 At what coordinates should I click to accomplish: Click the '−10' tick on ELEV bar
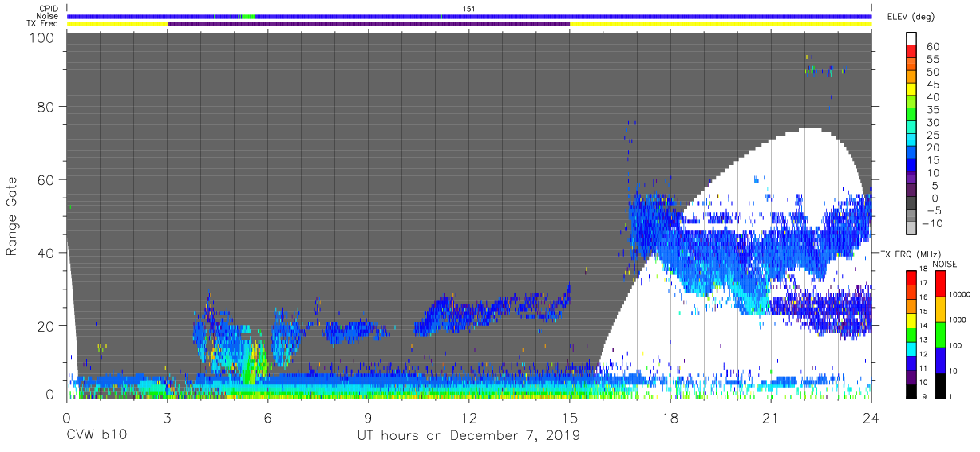pos(931,223)
